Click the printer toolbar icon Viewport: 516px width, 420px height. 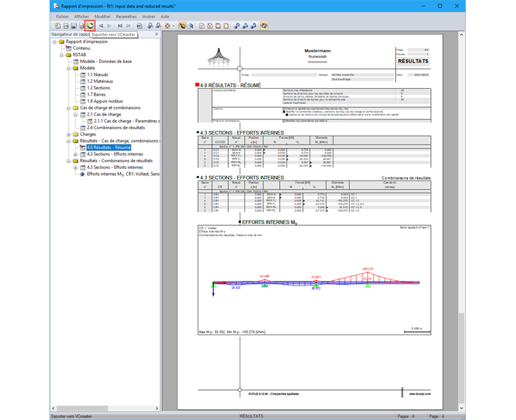click(x=81, y=26)
